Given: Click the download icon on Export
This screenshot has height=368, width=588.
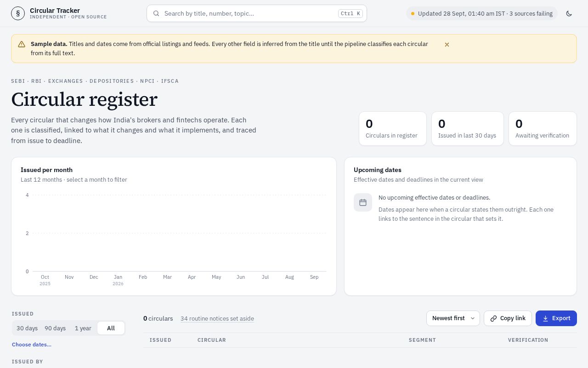Looking at the screenshot, I should coord(545,318).
